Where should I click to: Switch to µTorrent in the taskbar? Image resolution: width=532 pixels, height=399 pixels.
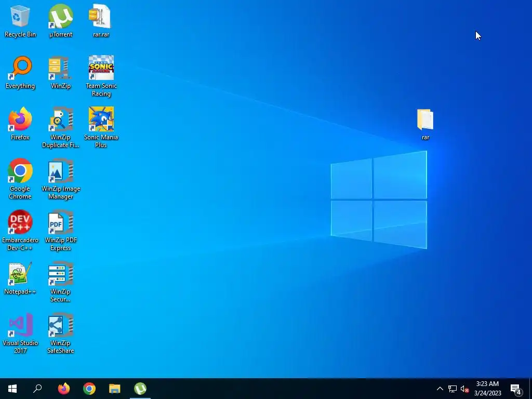click(x=140, y=389)
